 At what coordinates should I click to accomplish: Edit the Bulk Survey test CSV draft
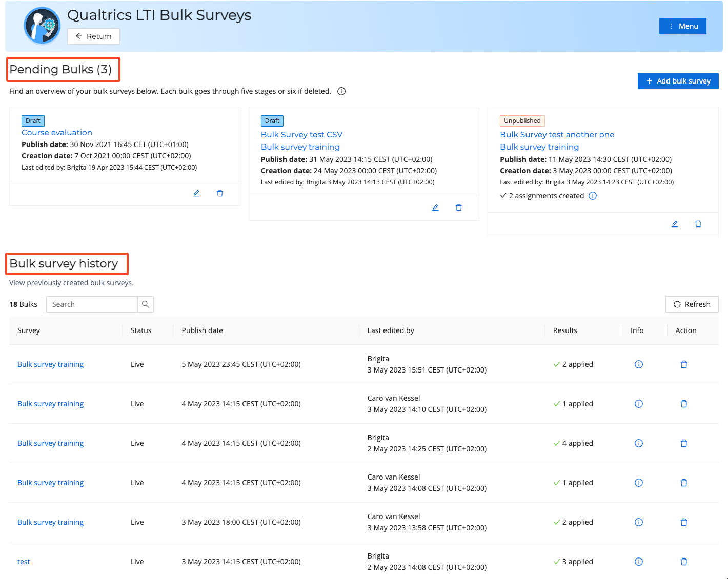(x=435, y=208)
